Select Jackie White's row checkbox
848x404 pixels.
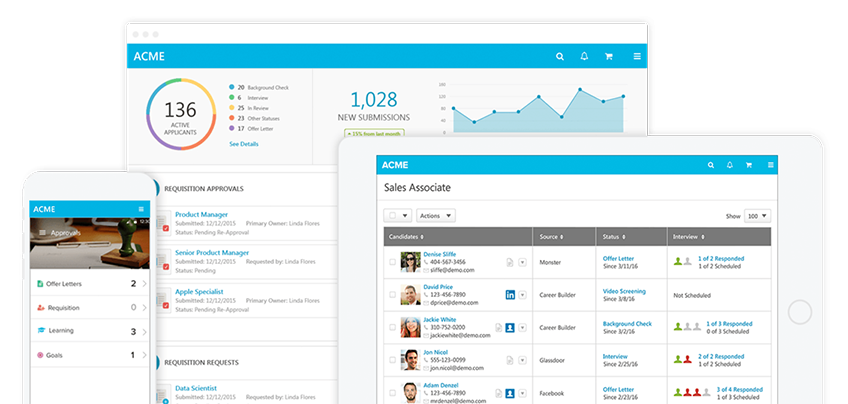click(x=393, y=327)
